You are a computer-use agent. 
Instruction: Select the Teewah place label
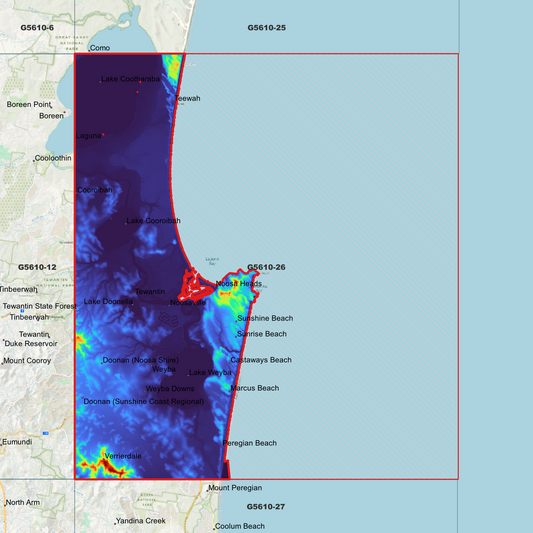(188, 98)
